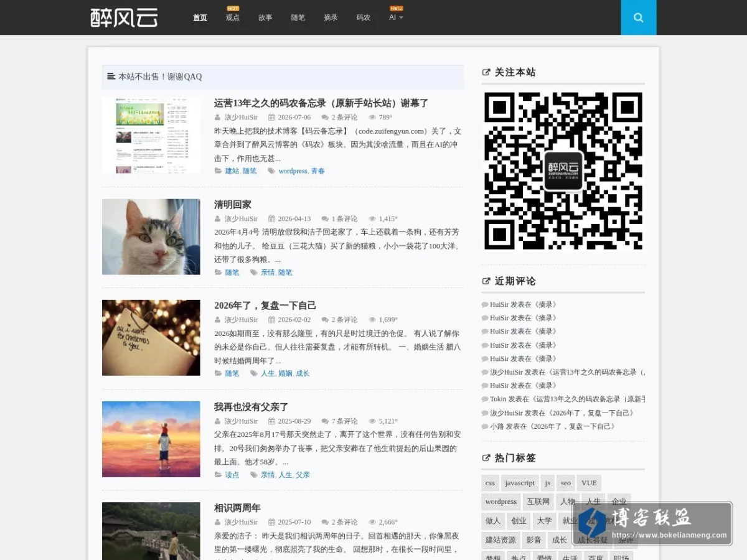The image size is (747, 560).
Task: Click the cat thumbnail of 清明回家
Action: pyautogui.click(x=151, y=236)
